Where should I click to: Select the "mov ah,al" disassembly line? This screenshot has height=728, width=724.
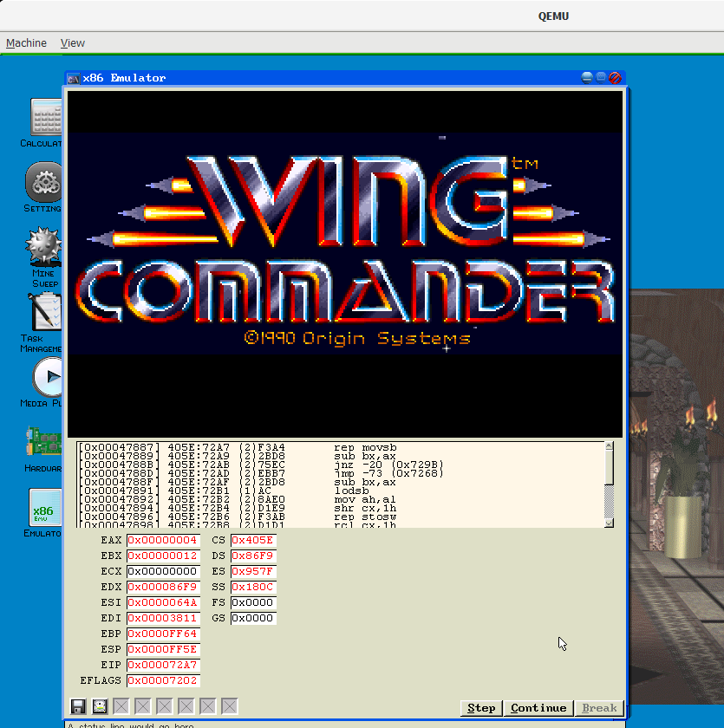coord(341,499)
